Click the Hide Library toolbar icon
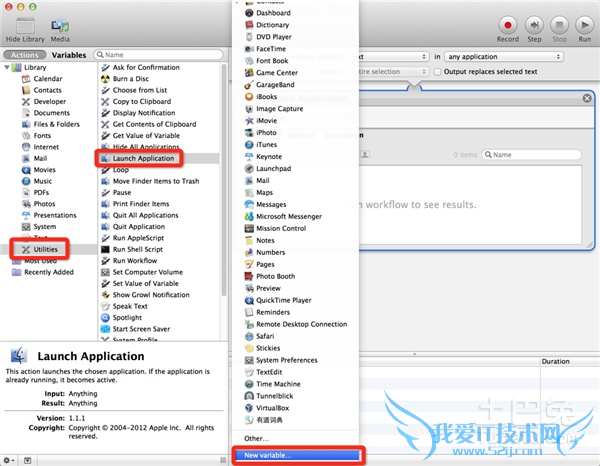Image resolution: width=600 pixels, height=466 pixels. (25, 27)
